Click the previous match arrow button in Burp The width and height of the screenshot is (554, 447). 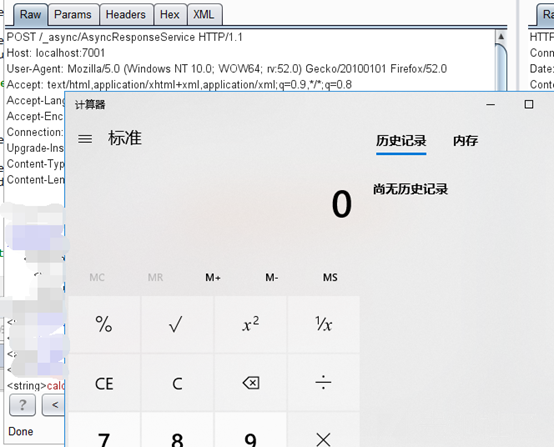(x=54, y=405)
